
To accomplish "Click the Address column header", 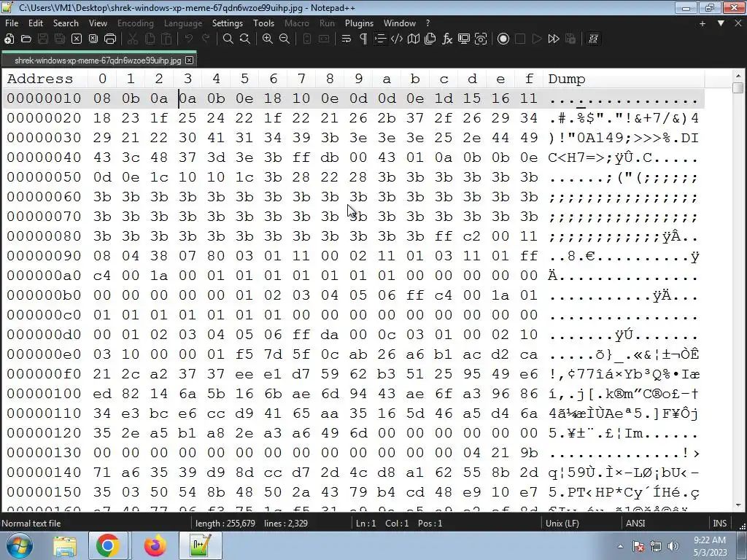I will [40, 79].
